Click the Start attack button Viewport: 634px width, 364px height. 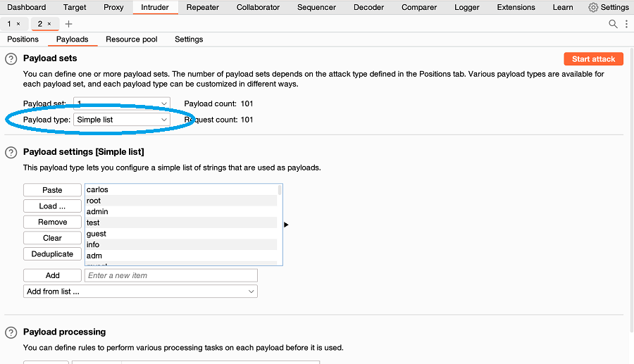(594, 59)
